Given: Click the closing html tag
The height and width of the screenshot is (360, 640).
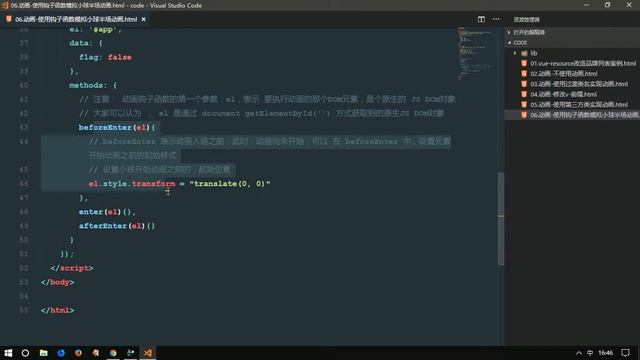Looking at the screenshot, I should tap(57, 310).
